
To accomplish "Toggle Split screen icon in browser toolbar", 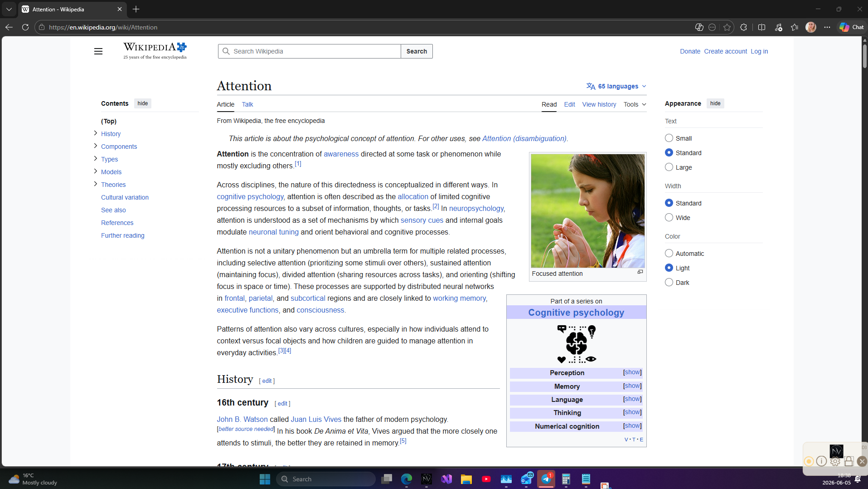I will point(761,27).
